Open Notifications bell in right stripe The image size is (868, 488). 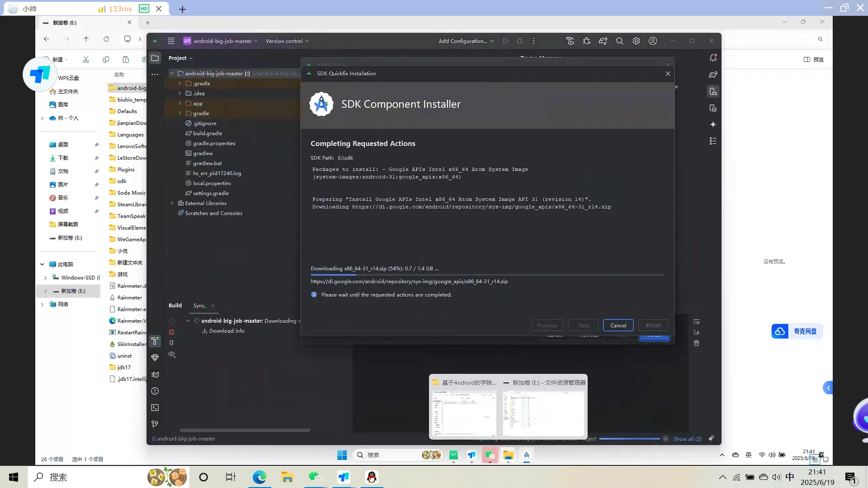(713, 58)
